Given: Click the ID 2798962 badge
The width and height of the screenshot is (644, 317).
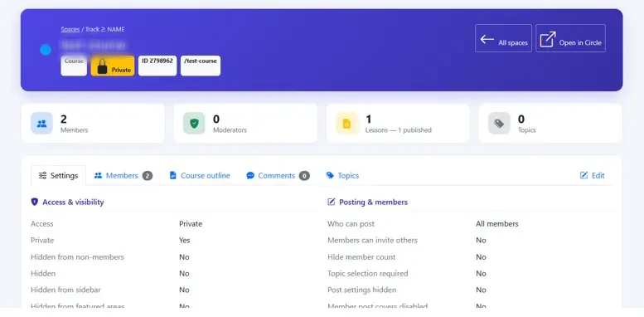Looking at the screenshot, I should point(157,66).
